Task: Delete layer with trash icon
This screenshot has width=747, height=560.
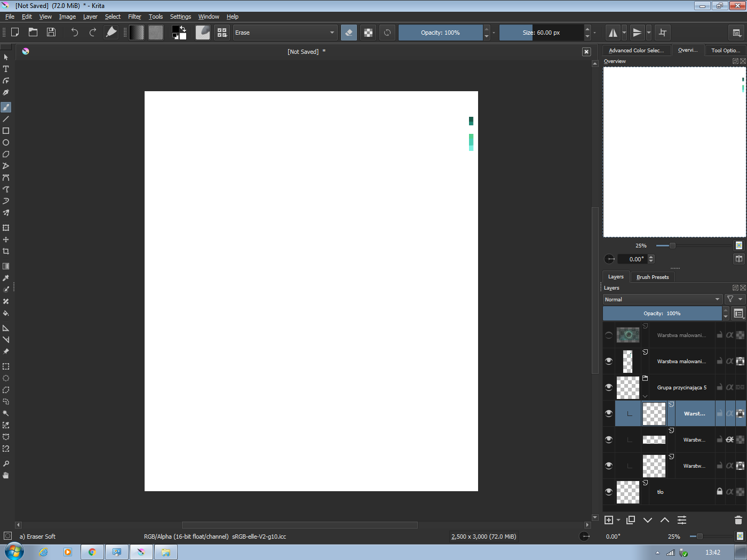Action: 738,520
